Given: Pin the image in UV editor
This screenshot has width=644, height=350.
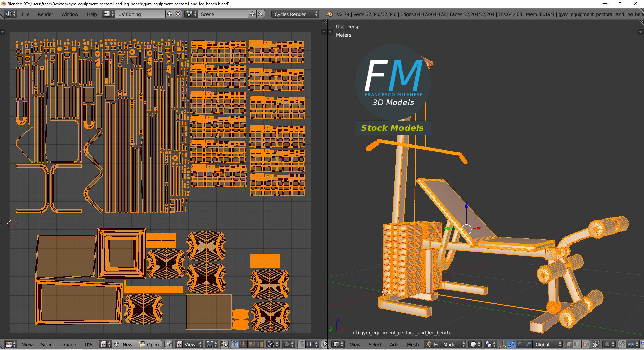Looking at the screenshot, I should coord(168,344).
